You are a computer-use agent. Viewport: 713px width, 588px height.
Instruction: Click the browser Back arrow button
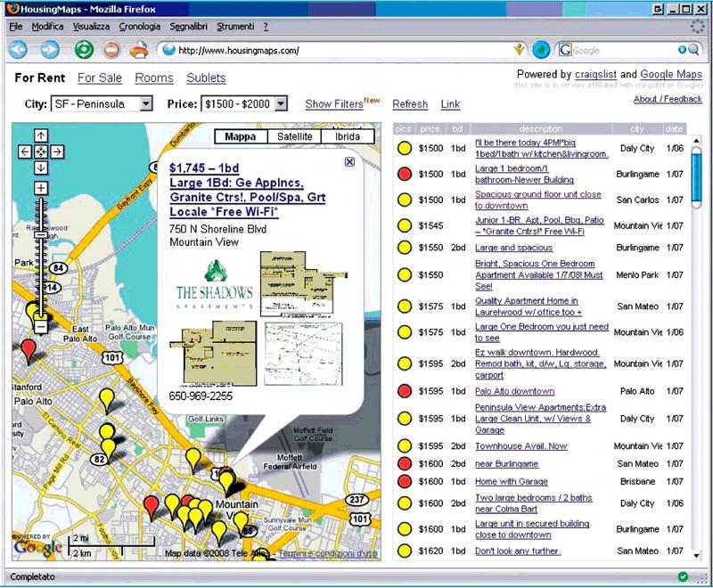click(x=19, y=50)
